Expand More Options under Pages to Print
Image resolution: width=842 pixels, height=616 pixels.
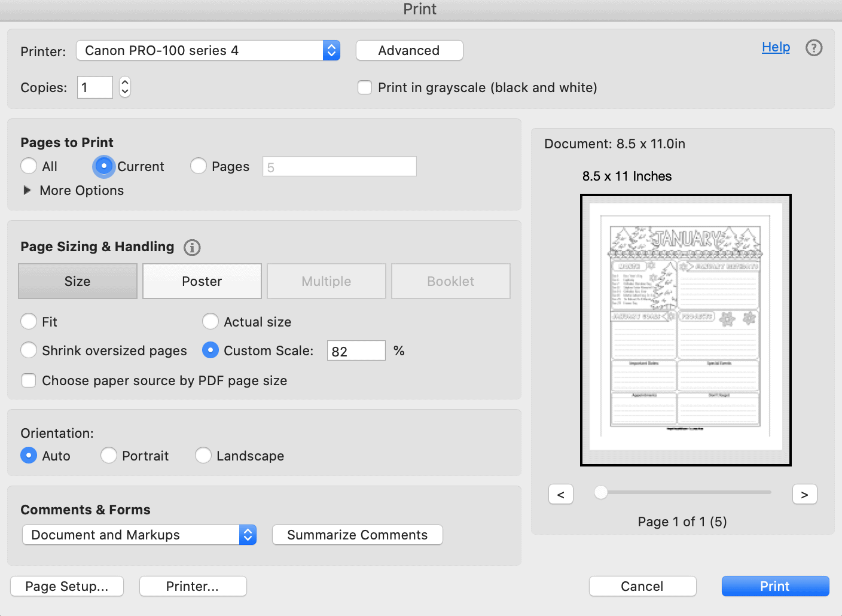tap(28, 190)
